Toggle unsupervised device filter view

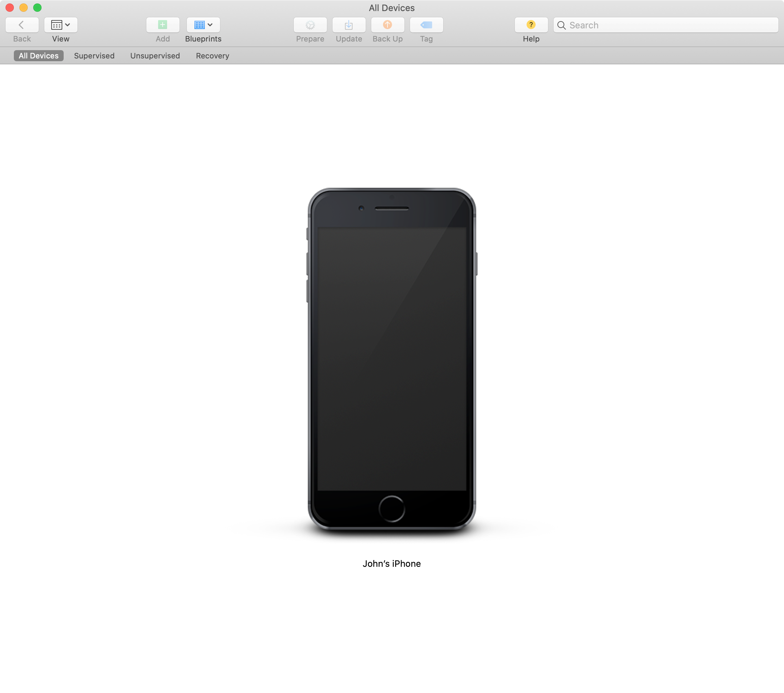click(155, 56)
